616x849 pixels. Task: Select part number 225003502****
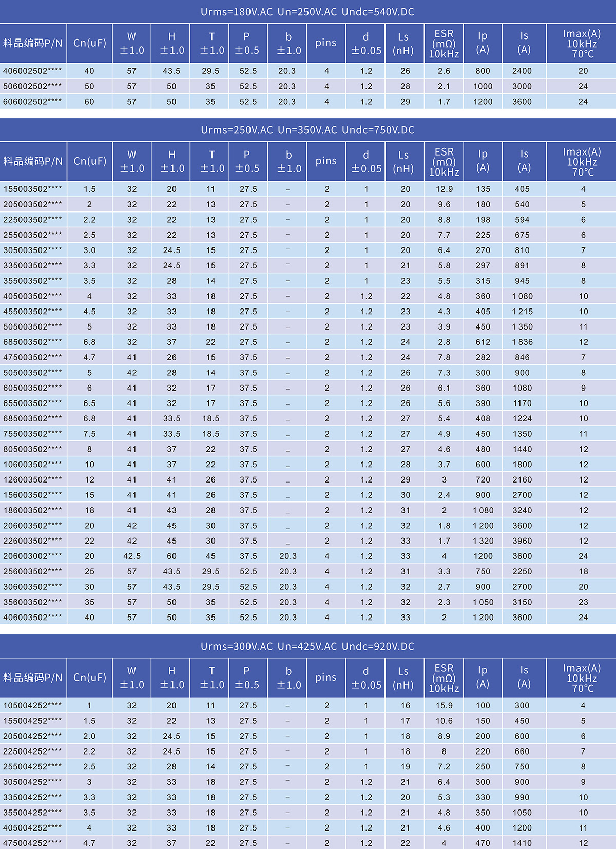pyautogui.click(x=32, y=220)
